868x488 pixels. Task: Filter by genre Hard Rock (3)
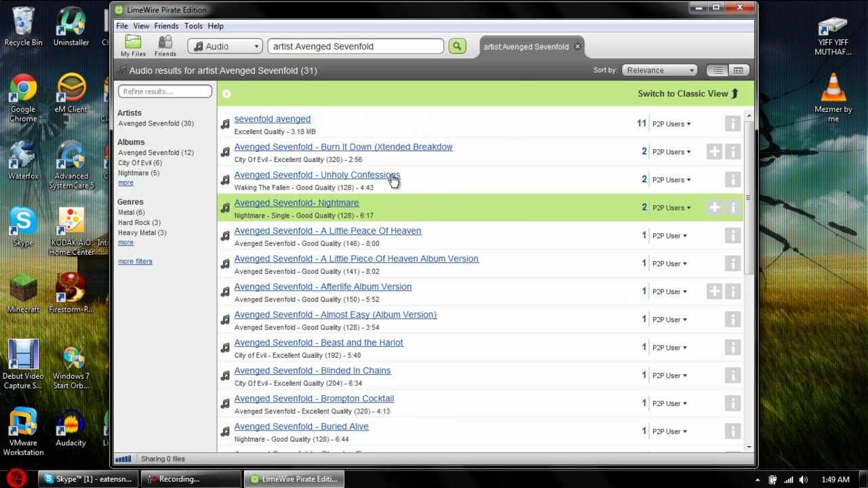139,222
